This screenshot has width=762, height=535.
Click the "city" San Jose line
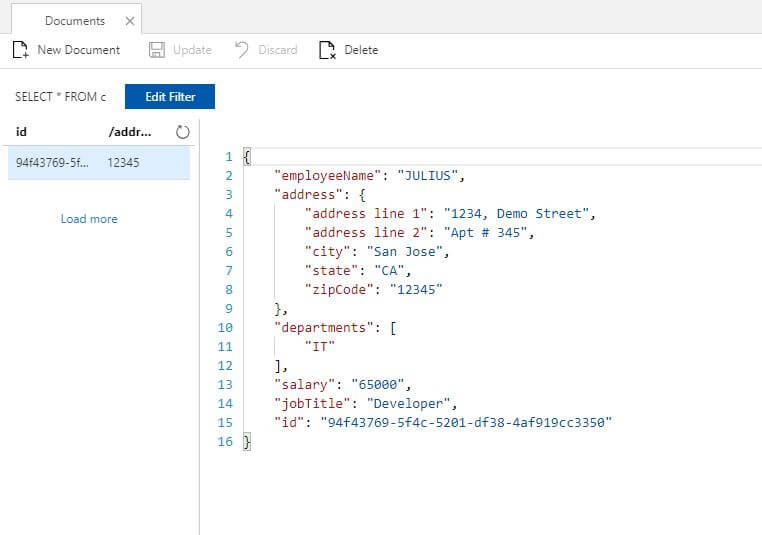[376, 252]
